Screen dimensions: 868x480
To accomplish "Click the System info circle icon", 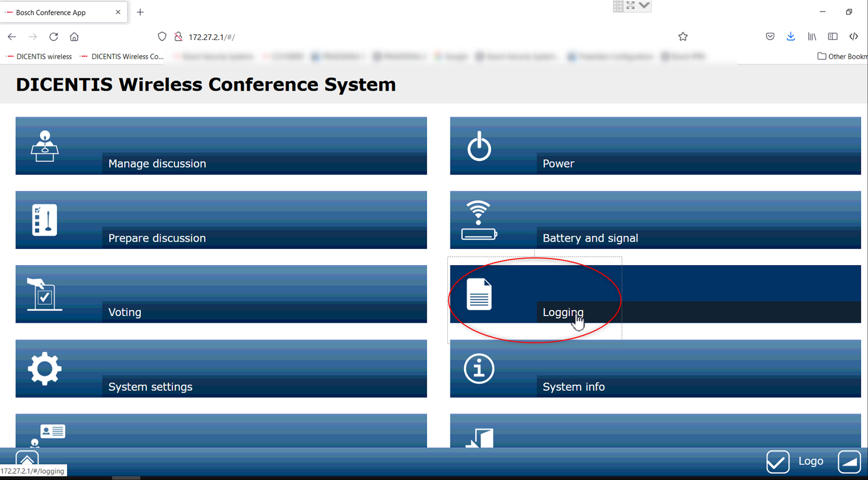I will [x=479, y=369].
